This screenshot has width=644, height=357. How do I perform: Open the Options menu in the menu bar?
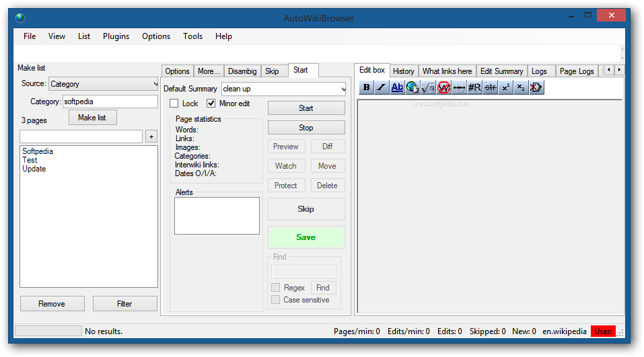156,36
